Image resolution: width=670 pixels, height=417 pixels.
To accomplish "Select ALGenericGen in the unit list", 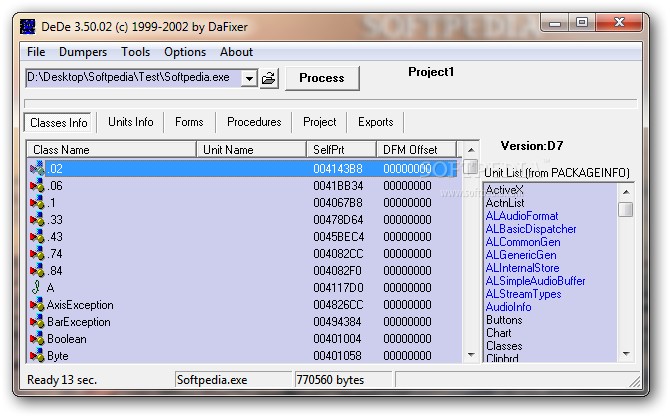I will point(521,255).
